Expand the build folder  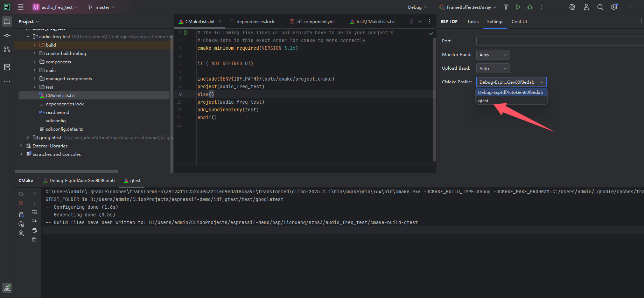click(34, 45)
